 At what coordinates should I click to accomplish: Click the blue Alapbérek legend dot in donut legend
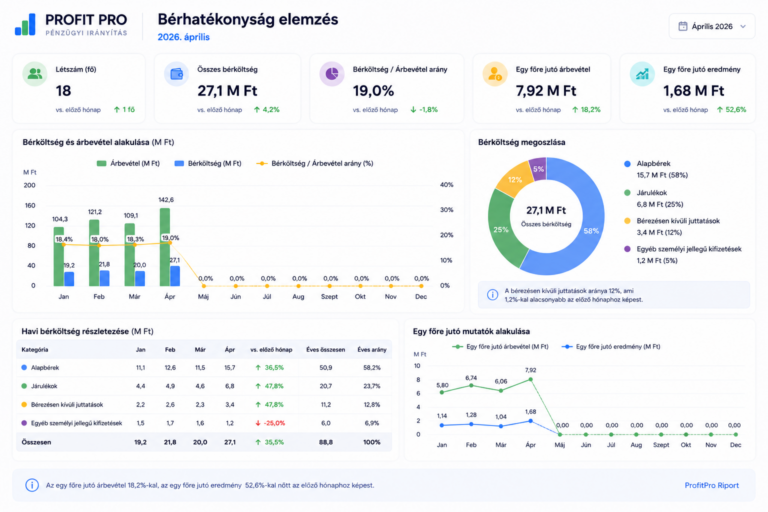point(627,164)
